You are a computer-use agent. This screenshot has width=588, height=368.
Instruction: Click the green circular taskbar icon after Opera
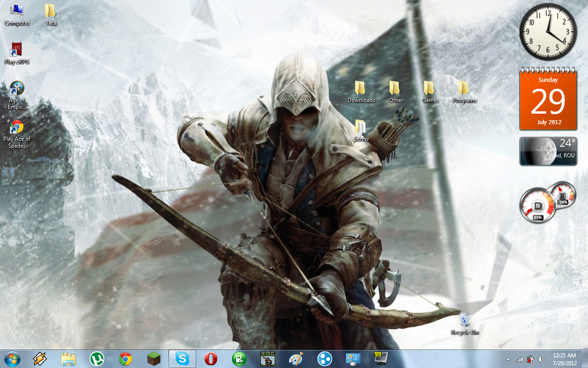pyautogui.click(x=239, y=359)
